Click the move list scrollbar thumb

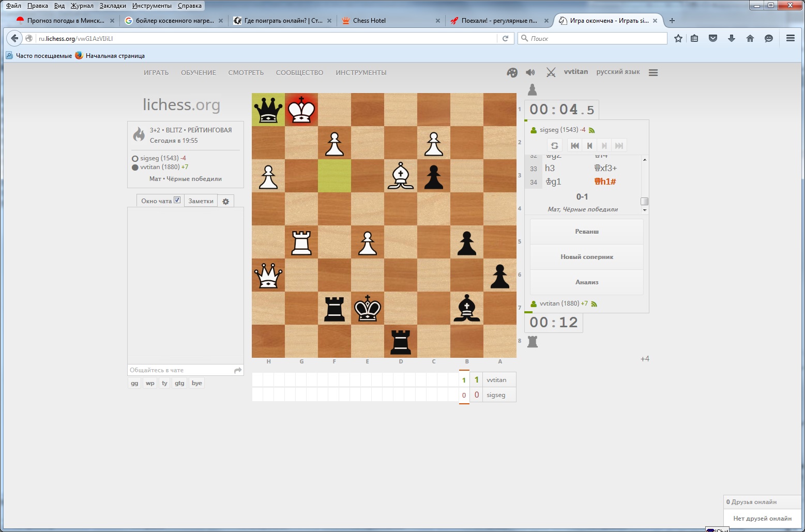tap(644, 201)
